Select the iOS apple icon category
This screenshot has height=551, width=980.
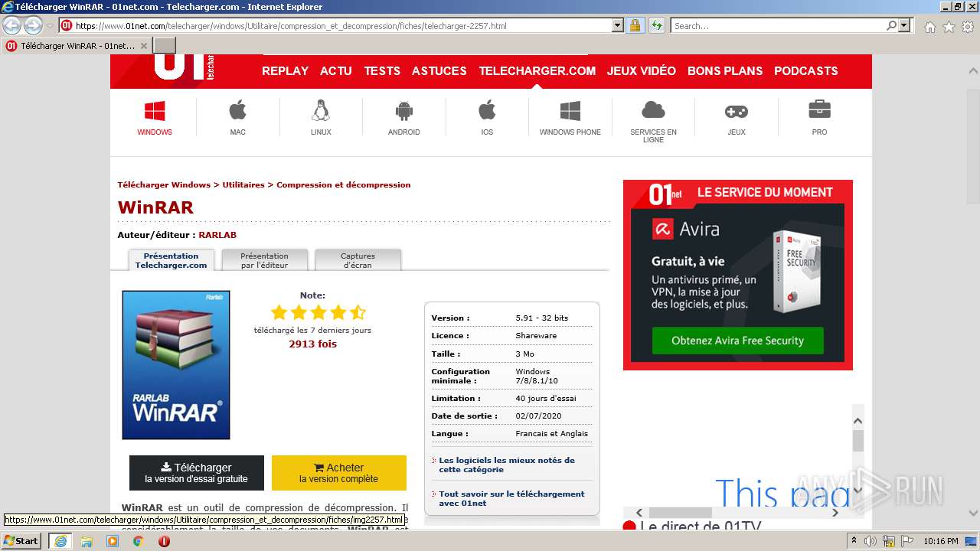(487, 110)
